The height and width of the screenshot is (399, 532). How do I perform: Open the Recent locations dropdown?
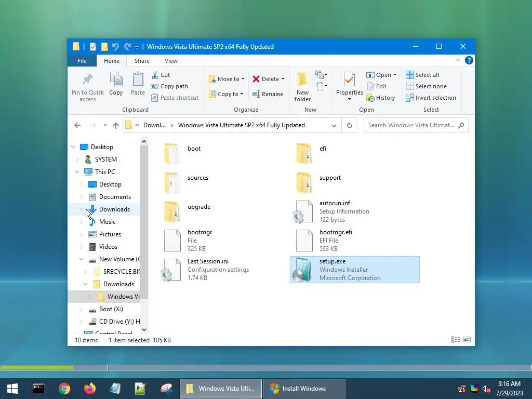pos(105,125)
